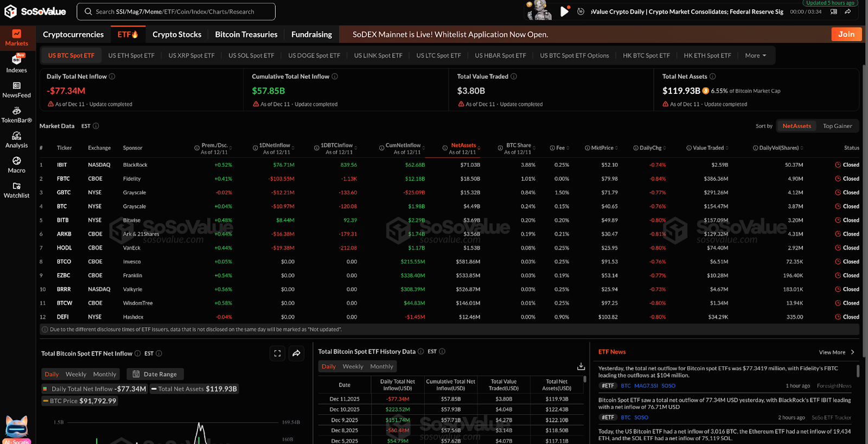
Task: Switch history data table to Monthly
Action: (381, 367)
